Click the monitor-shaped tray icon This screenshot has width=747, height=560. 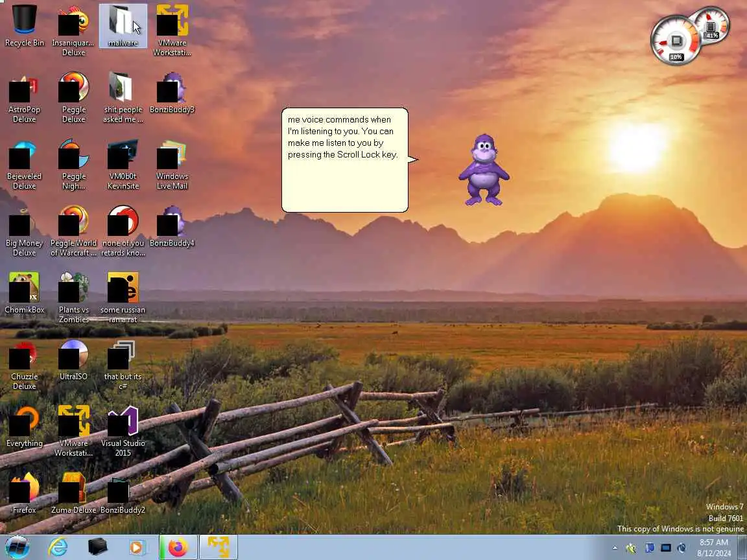pos(665,548)
